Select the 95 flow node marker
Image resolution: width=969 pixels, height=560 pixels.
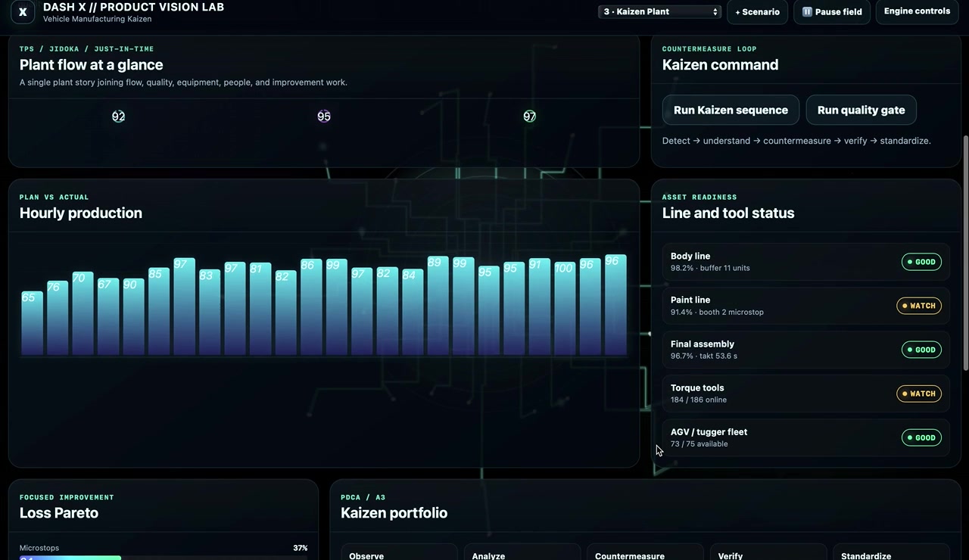pyautogui.click(x=324, y=117)
